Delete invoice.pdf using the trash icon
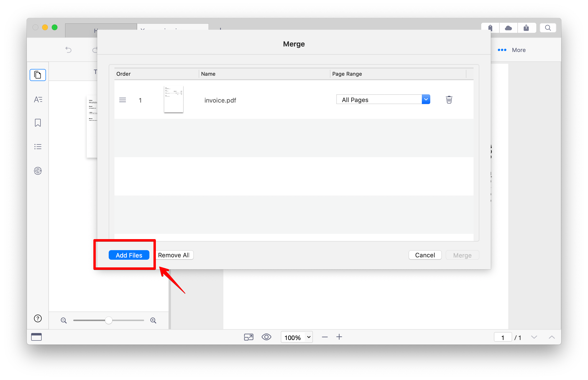This screenshot has height=380, width=588. click(449, 99)
